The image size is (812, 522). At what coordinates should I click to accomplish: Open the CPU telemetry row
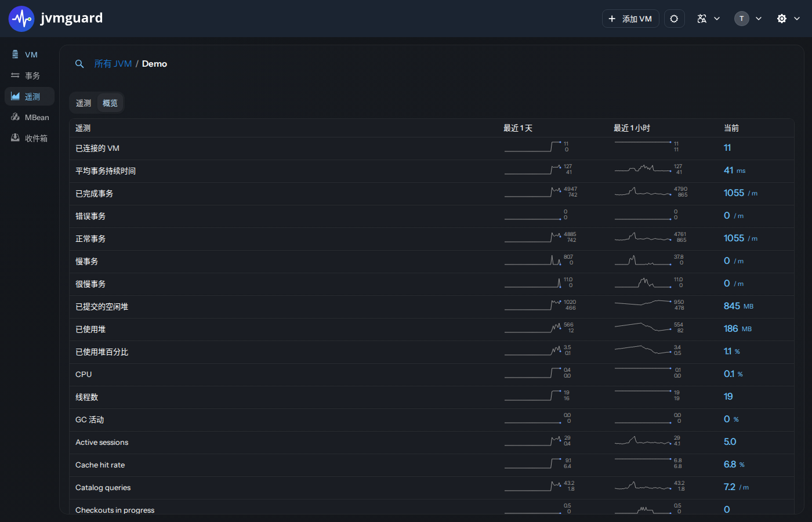[x=432, y=375]
